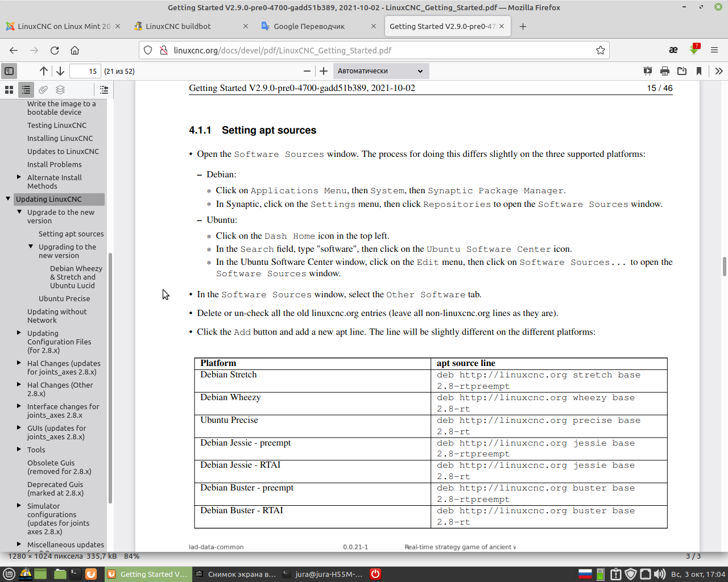The image size is (728, 582).
Task: Go back in Firefox history
Action: pyautogui.click(x=14, y=50)
